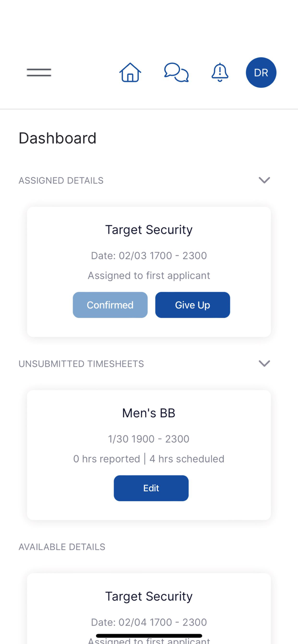This screenshot has height=644, width=298.
Task: Open the assigned Target Security shift card
Action: (x=149, y=229)
